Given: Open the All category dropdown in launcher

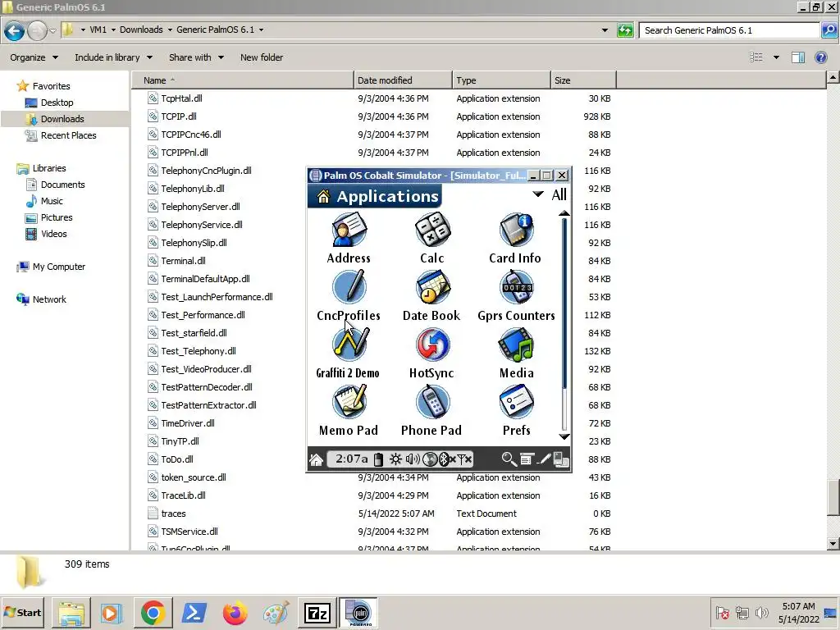Looking at the screenshot, I should tap(550, 194).
